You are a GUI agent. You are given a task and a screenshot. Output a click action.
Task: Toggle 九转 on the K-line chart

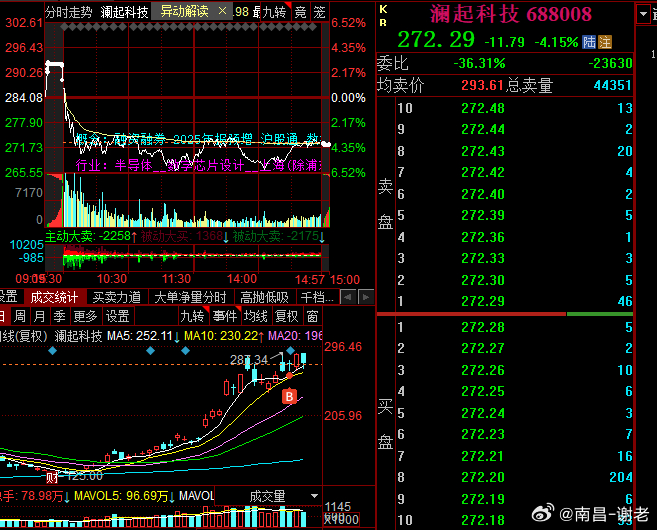click(192, 316)
